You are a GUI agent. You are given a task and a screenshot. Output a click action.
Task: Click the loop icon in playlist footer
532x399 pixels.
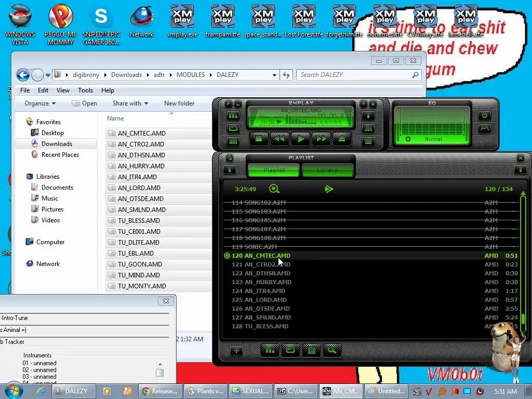point(290,350)
